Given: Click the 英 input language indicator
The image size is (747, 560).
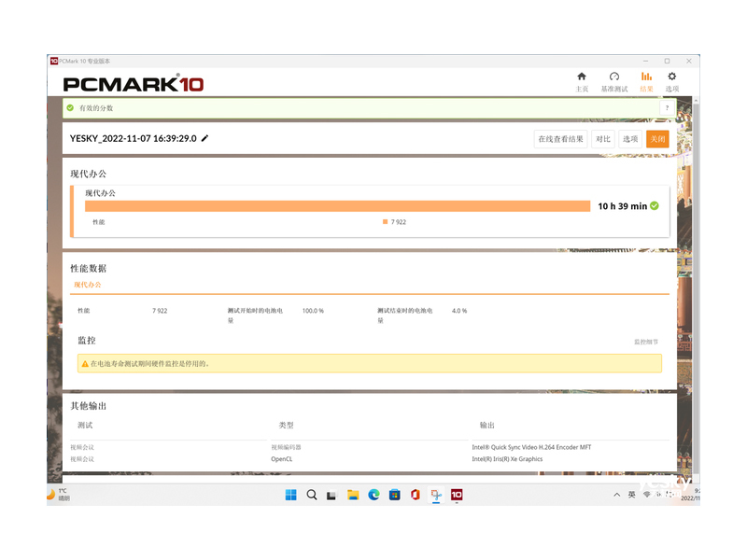Looking at the screenshot, I should click(632, 495).
